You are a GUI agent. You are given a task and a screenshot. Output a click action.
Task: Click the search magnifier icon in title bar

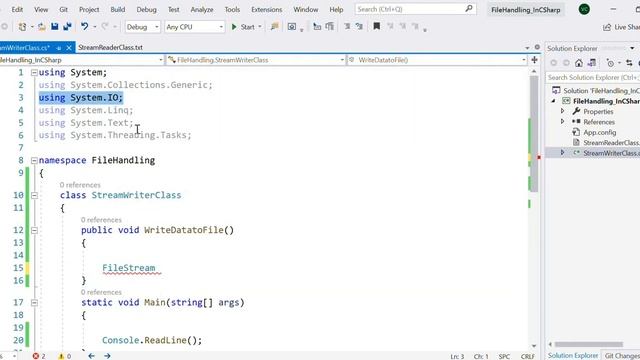[469, 9]
